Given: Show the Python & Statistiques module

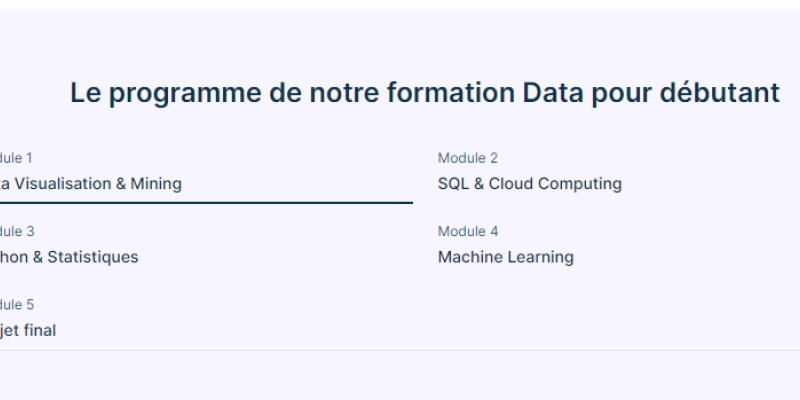Looking at the screenshot, I should pos(69,257).
